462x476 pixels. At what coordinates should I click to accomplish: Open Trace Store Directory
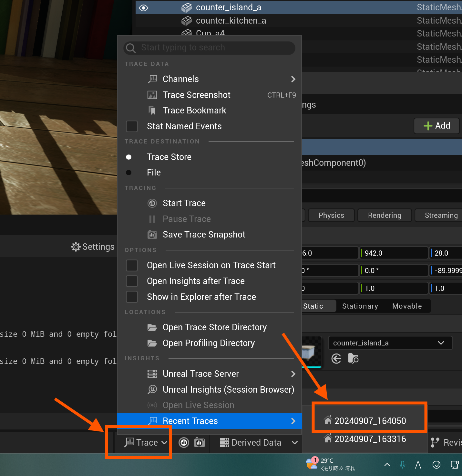coord(209,327)
